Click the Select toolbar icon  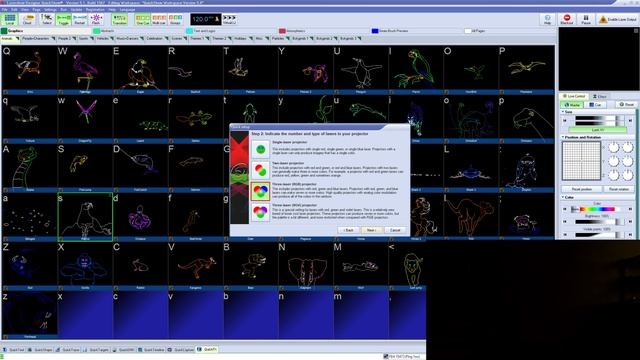click(x=47, y=19)
